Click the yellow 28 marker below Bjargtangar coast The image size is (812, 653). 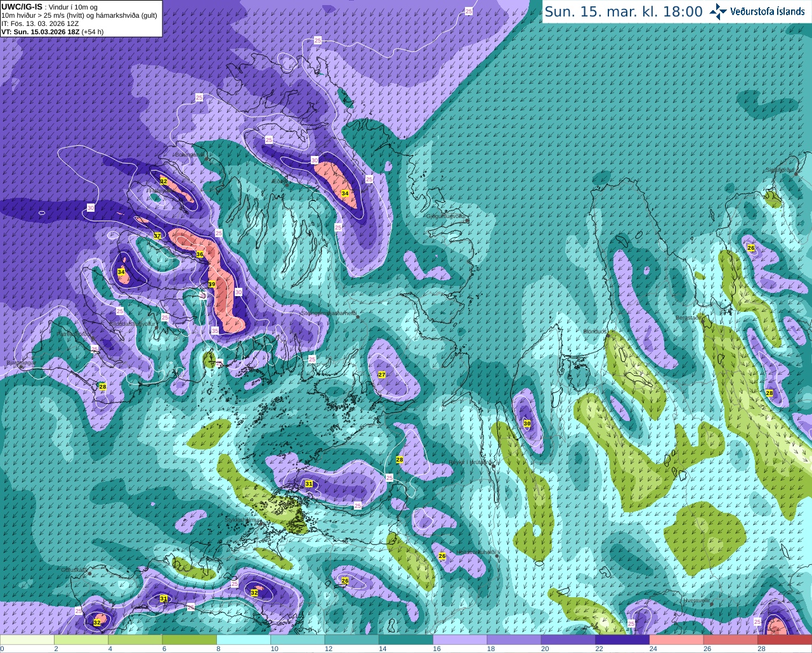coord(103,386)
